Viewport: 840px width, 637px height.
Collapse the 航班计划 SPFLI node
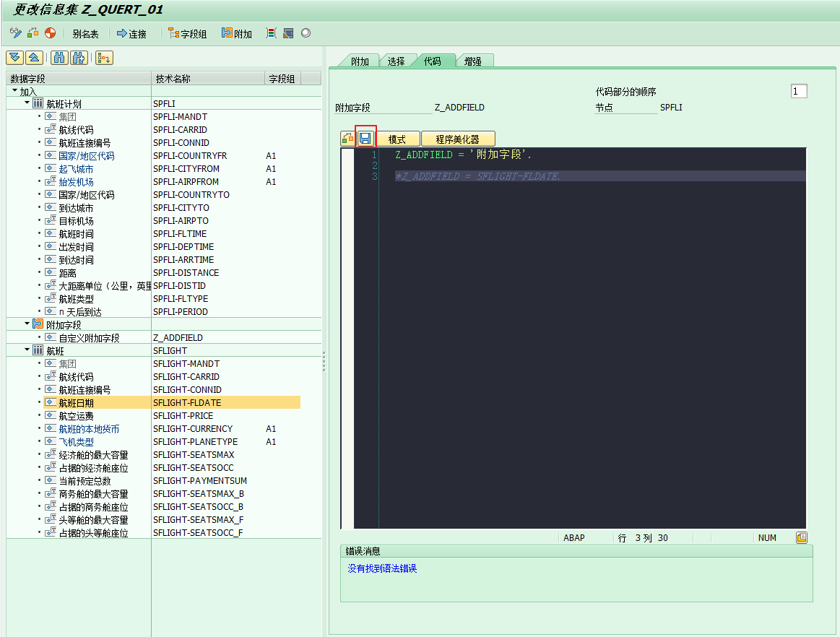27,104
